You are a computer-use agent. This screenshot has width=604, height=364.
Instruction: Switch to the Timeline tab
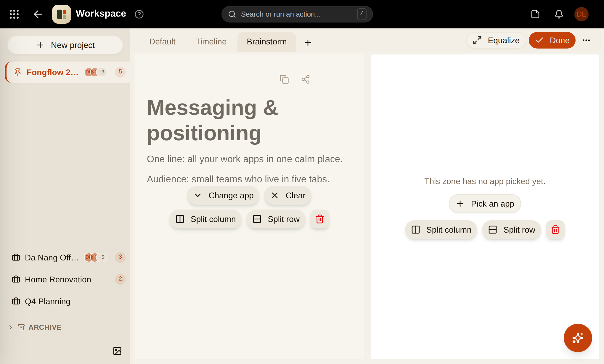coord(211,42)
